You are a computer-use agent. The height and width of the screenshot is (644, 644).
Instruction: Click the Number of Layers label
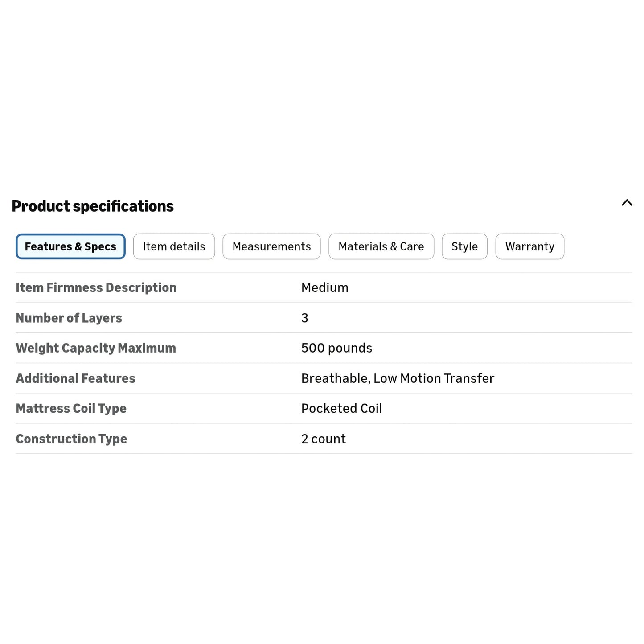click(69, 318)
